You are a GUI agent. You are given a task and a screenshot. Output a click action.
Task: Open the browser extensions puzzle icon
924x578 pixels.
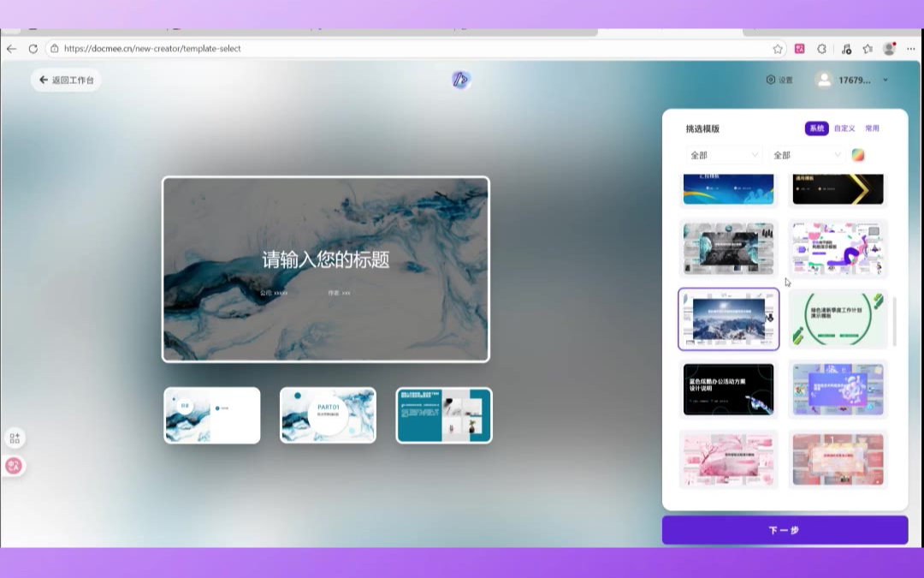click(x=822, y=49)
